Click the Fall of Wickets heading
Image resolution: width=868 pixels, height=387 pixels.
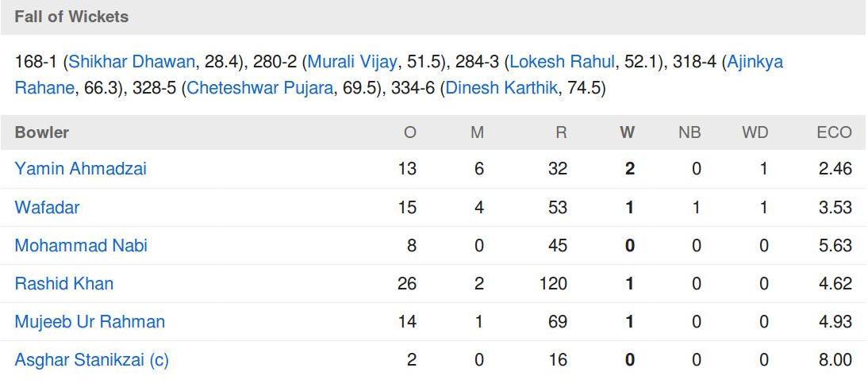pos(71,17)
